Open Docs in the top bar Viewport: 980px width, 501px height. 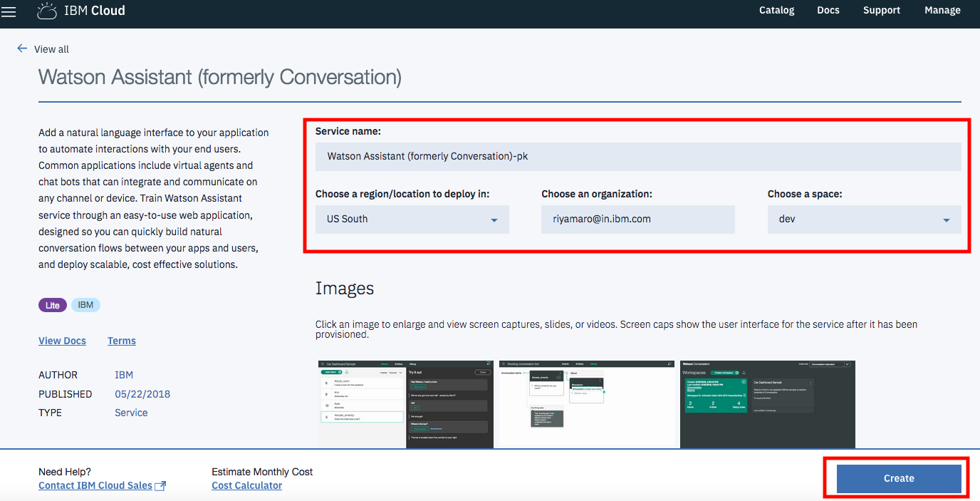click(x=828, y=10)
